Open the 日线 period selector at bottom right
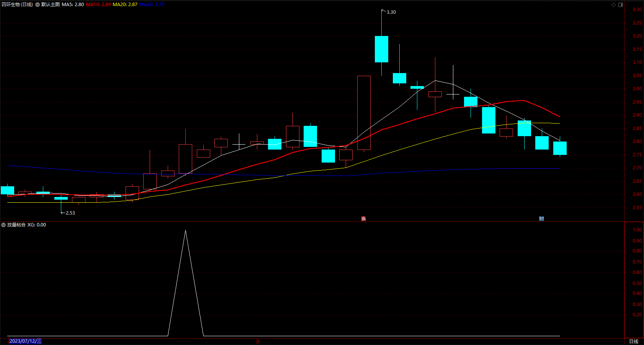This screenshot has height=345, width=644. 634,341
